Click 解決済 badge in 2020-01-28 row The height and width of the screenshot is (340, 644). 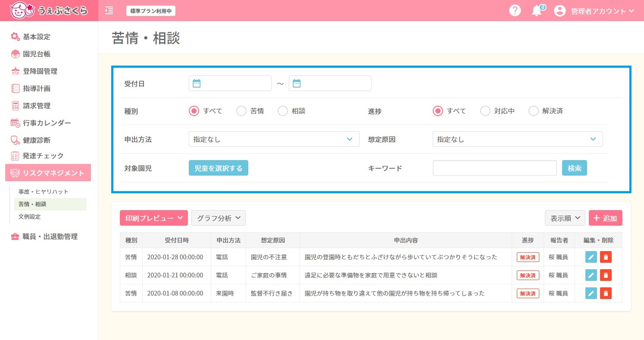pyautogui.click(x=528, y=257)
